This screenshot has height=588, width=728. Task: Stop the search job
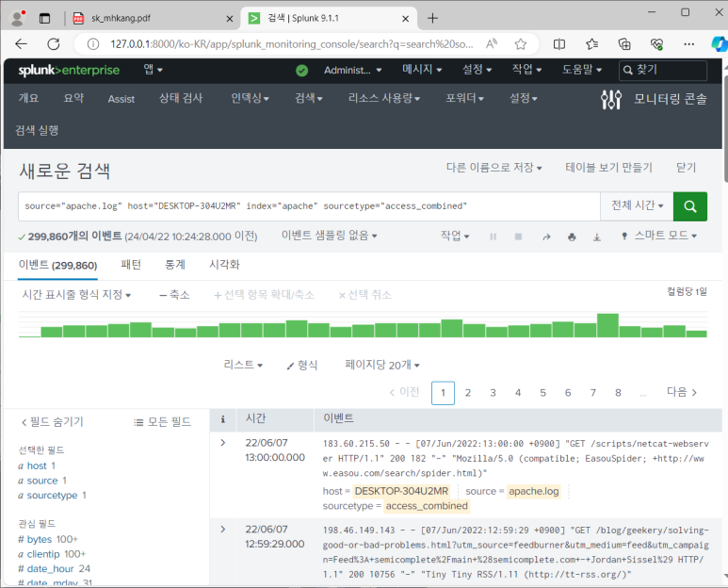tap(518, 237)
